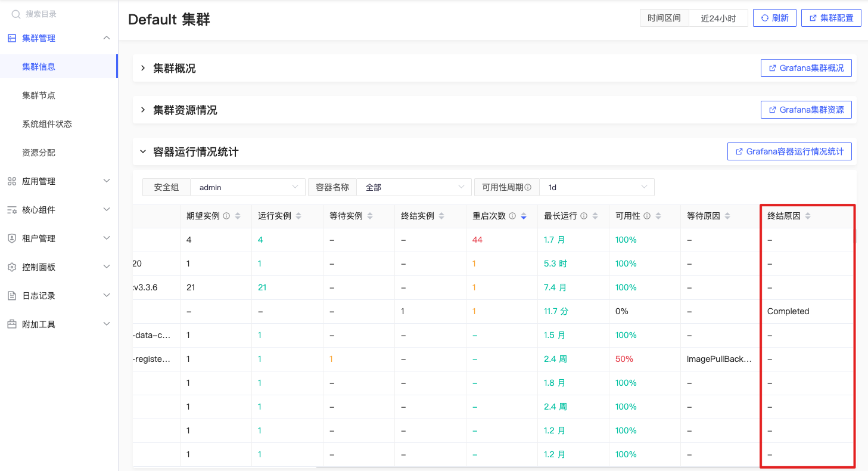Collapse the 容器运行情况统计 section
868x471 pixels.
tap(143, 152)
